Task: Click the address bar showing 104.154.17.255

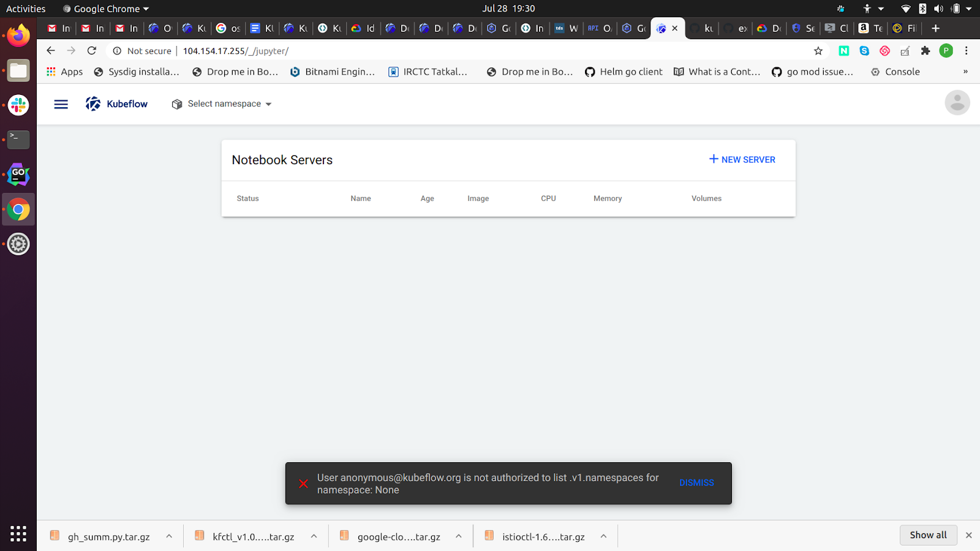Action: coord(235,51)
